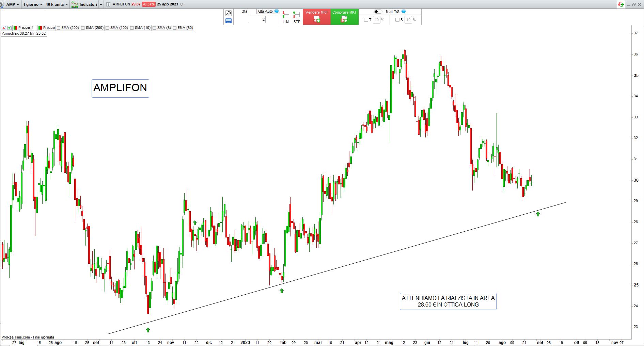This screenshot has height=346, width=644.
Task: Click the blue keyboard icon
Action: click(x=228, y=21)
